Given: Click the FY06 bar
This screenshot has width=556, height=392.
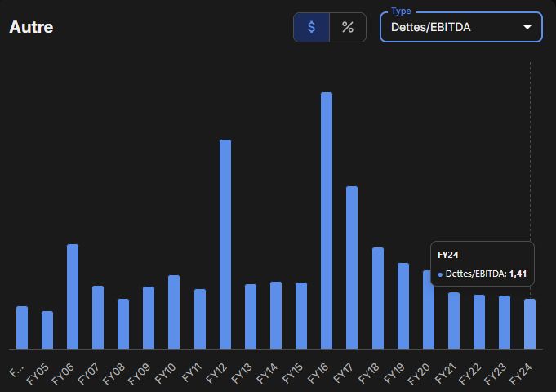Looking at the screenshot, I should pos(73,296).
